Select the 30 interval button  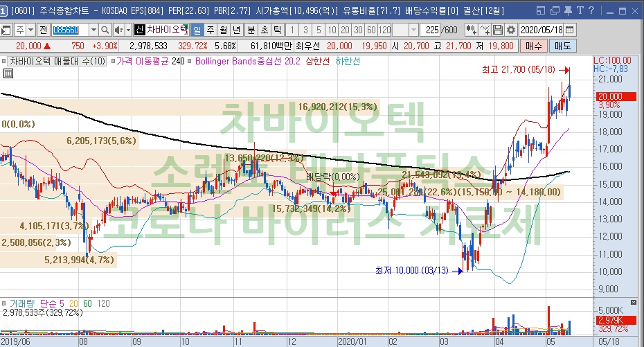click(x=358, y=30)
